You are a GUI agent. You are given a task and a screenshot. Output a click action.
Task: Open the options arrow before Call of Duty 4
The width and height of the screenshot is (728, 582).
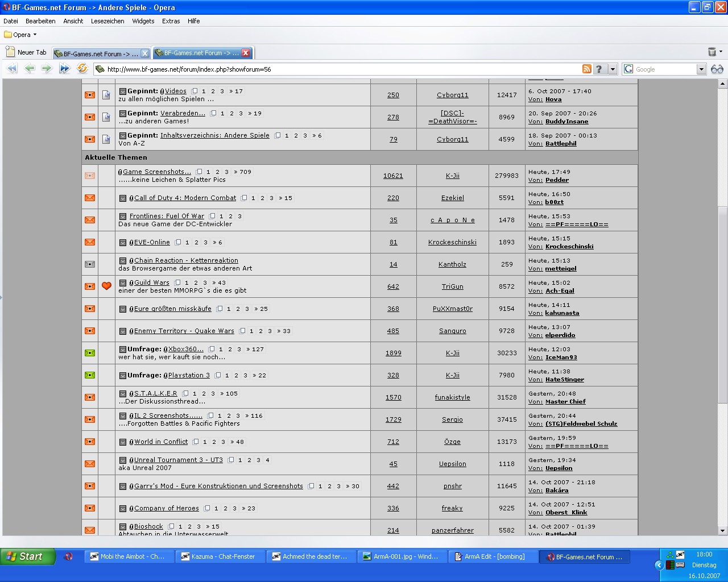[123, 198]
